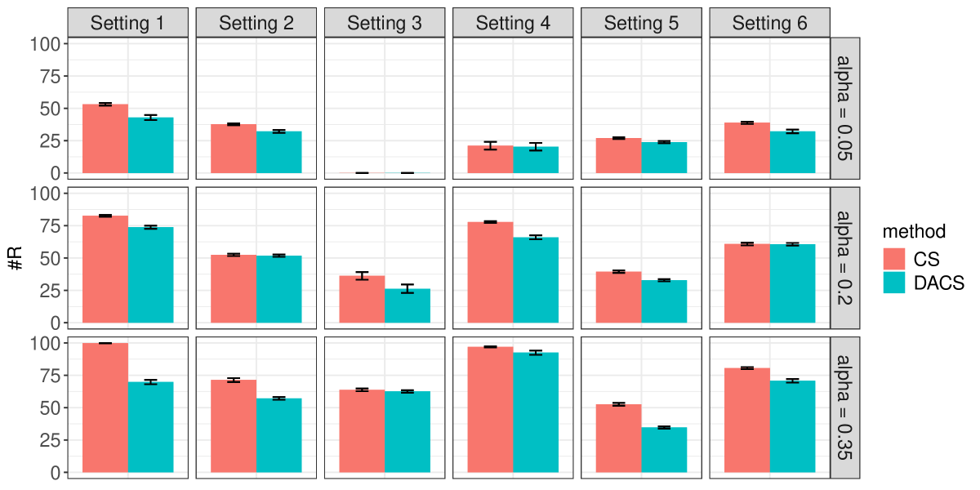Select the Setting 6 facet header
Screen dimensions: 980x490
point(769,23)
